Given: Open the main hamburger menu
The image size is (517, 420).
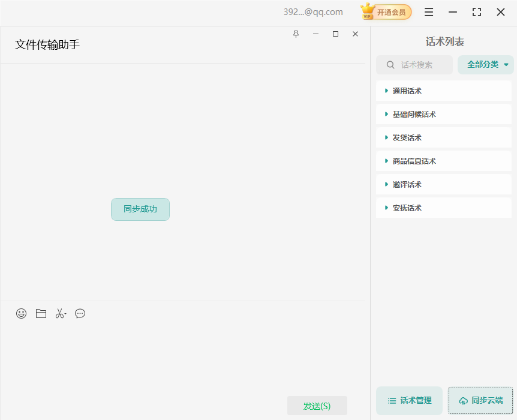Looking at the screenshot, I should click(428, 11).
